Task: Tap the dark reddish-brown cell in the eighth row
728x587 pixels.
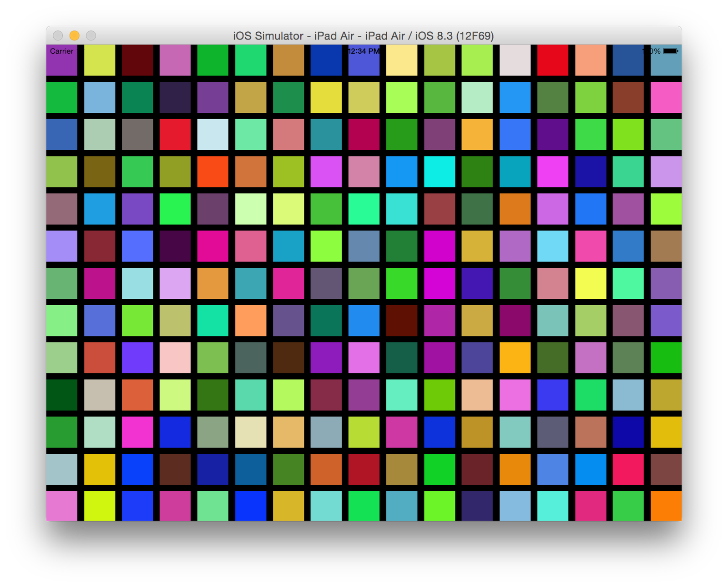Action: point(402,321)
